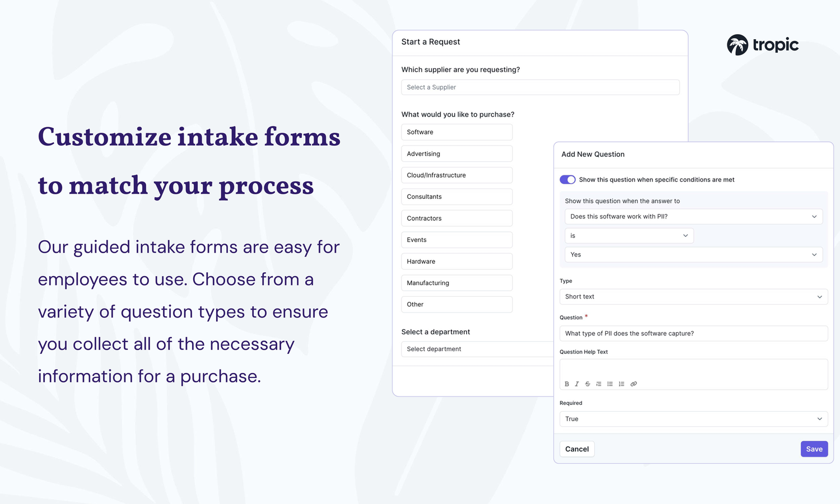The width and height of the screenshot is (840, 504).
Task: Disable conditional display for this question
Action: [567, 179]
